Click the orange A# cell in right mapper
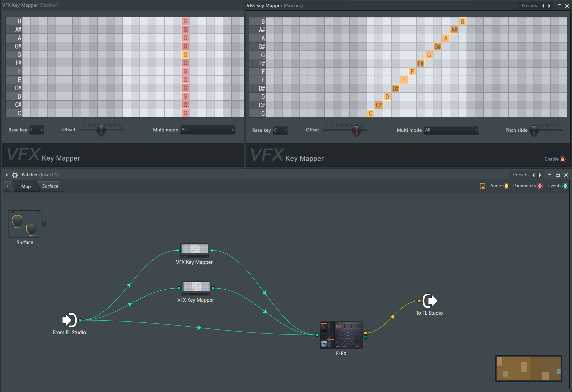 [x=454, y=30]
